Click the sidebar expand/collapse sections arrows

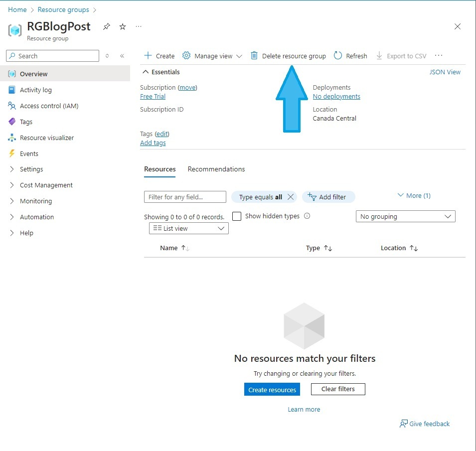click(x=107, y=56)
